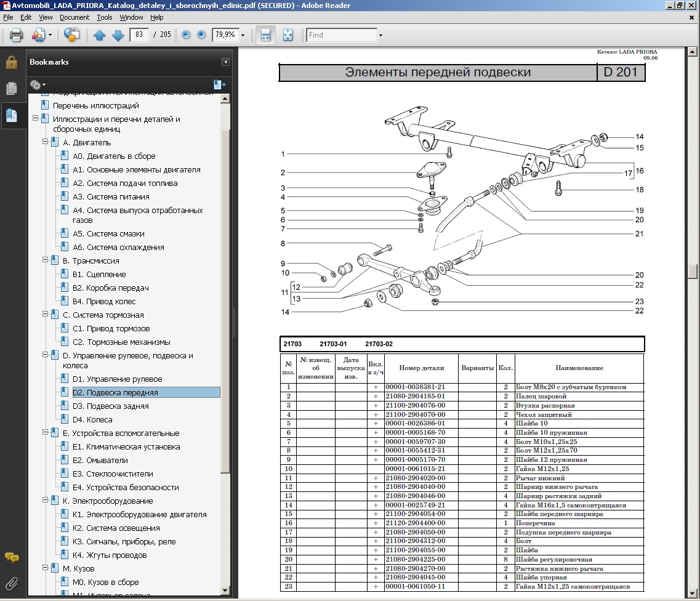Collapse the 'А. Двигатель' bookmark branch

point(46,142)
